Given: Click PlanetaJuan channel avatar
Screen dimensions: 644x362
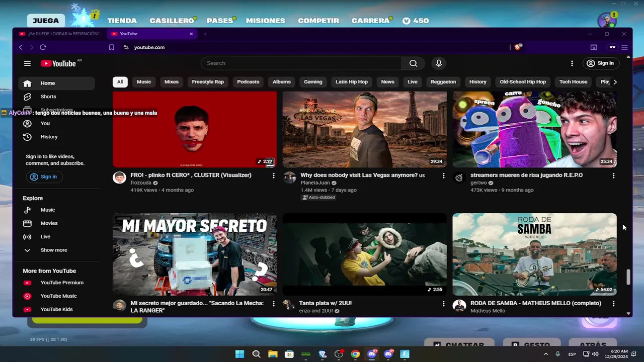Looking at the screenshot, I should point(289,177).
